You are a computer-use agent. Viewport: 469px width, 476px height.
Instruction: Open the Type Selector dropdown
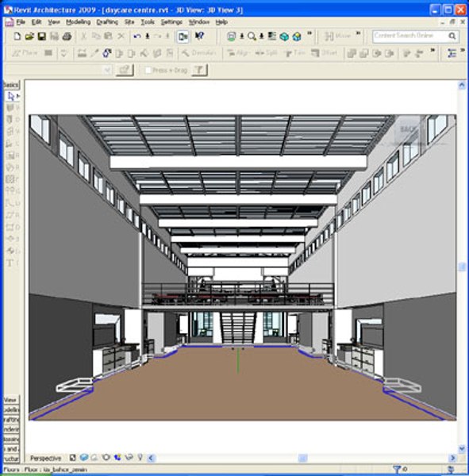[x=107, y=71]
